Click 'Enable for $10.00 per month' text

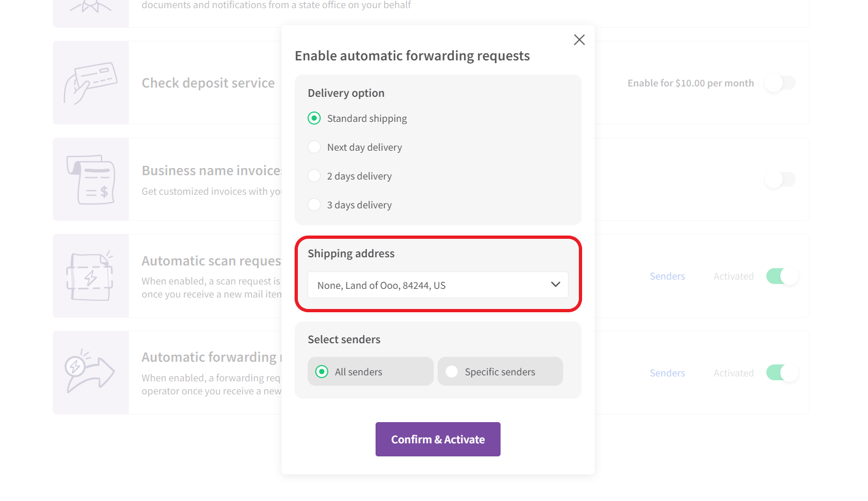[691, 83]
